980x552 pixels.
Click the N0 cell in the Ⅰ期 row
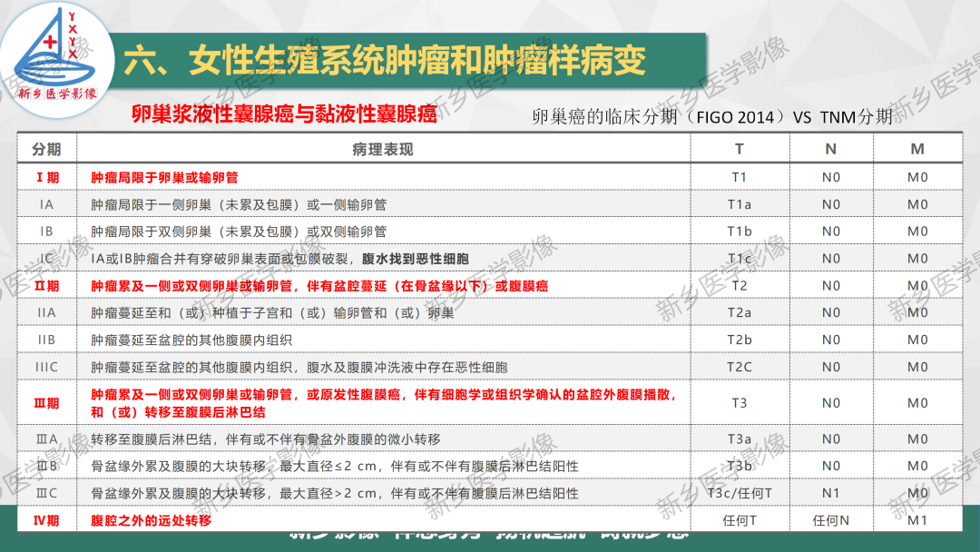click(830, 178)
